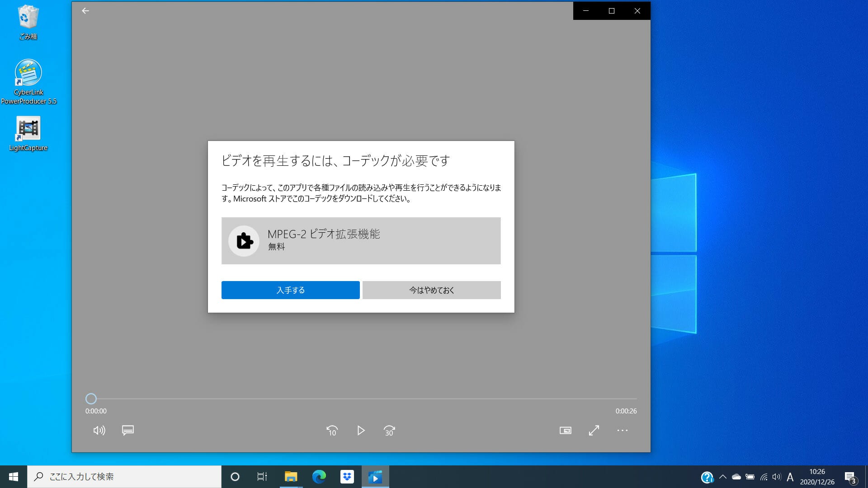Click the help question mark tray icon
The height and width of the screenshot is (488, 868).
(x=707, y=477)
